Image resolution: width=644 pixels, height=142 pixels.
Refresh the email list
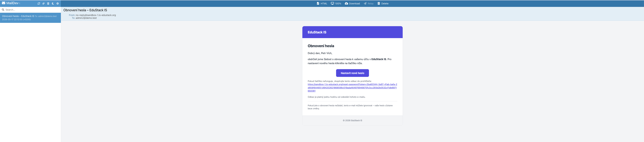[x=39, y=4]
